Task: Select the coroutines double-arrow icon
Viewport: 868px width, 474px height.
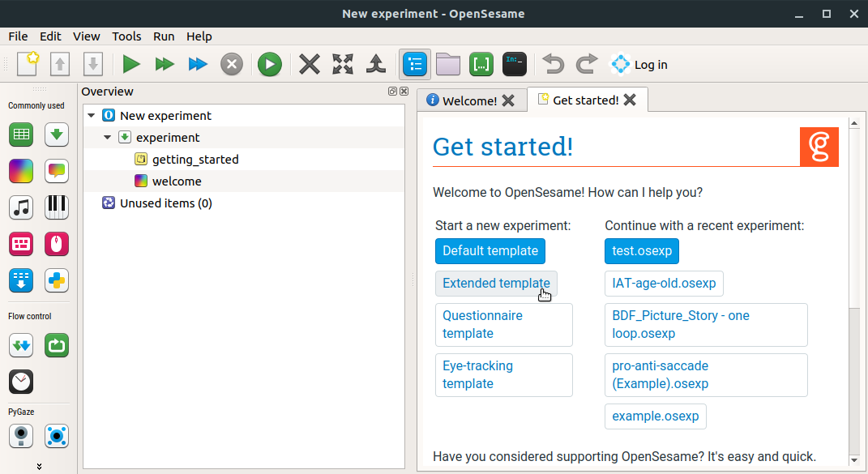Action: pyautogui.click(x=21, y=345)
